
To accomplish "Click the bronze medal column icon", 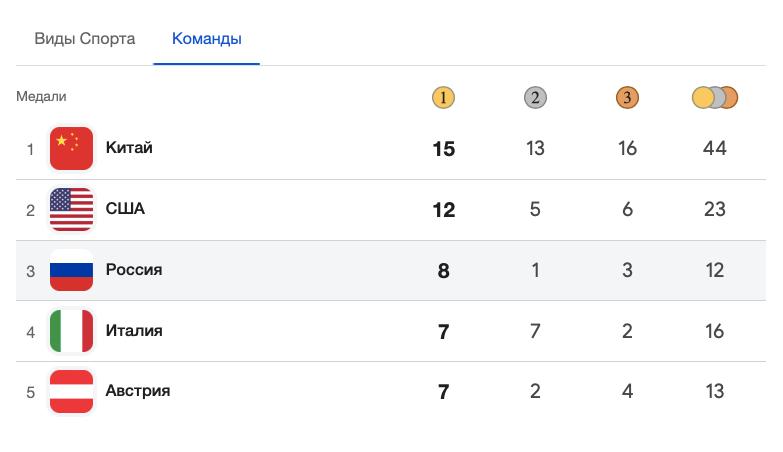I will tap(627, 98).
